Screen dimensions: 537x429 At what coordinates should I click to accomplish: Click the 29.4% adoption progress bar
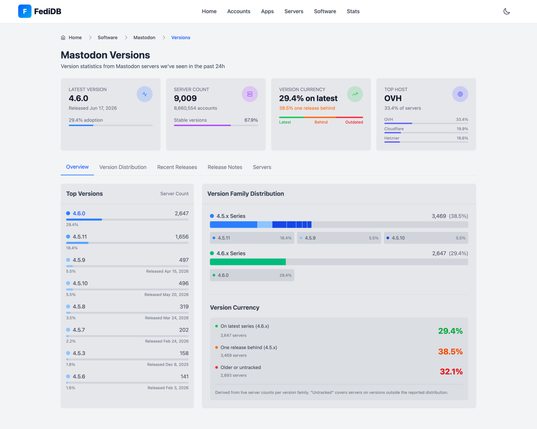coord(110,125)
